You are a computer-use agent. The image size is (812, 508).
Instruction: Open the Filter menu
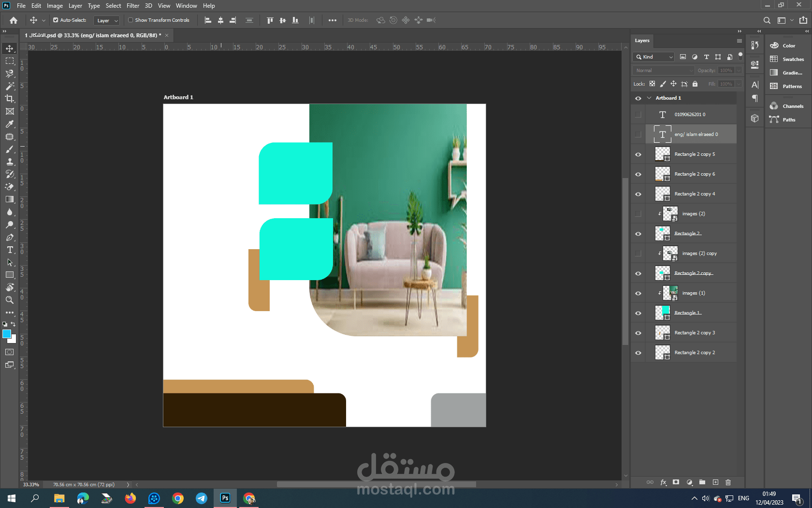[133, 6]
